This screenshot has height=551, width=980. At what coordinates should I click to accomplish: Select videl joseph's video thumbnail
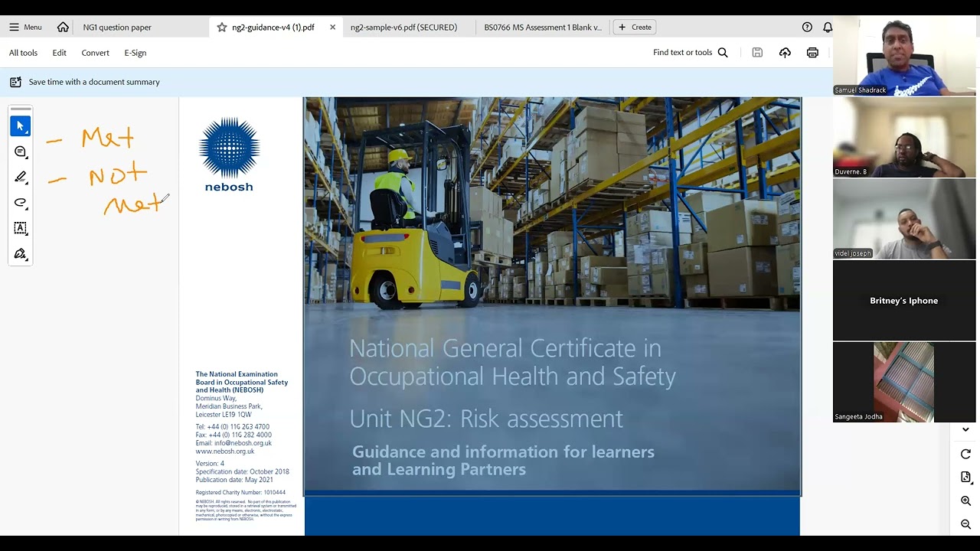click(x=904, y=219)
